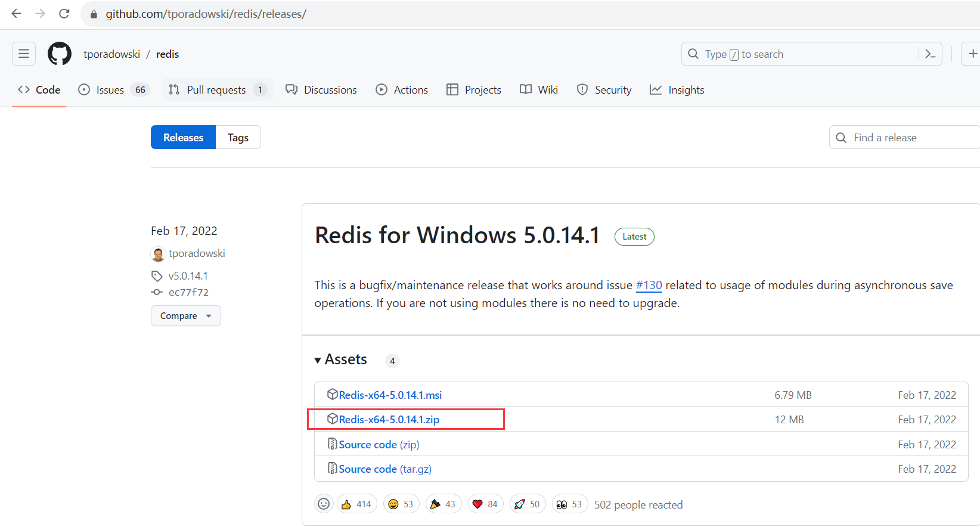Click the tag icon next to v5.0.14.1
The height and width of the screenshot is (530, 980).
coord(157,276)
